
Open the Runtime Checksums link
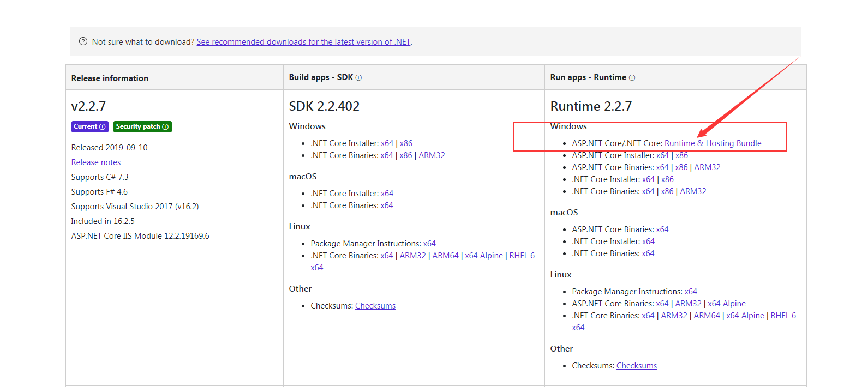tap(636, 366)
